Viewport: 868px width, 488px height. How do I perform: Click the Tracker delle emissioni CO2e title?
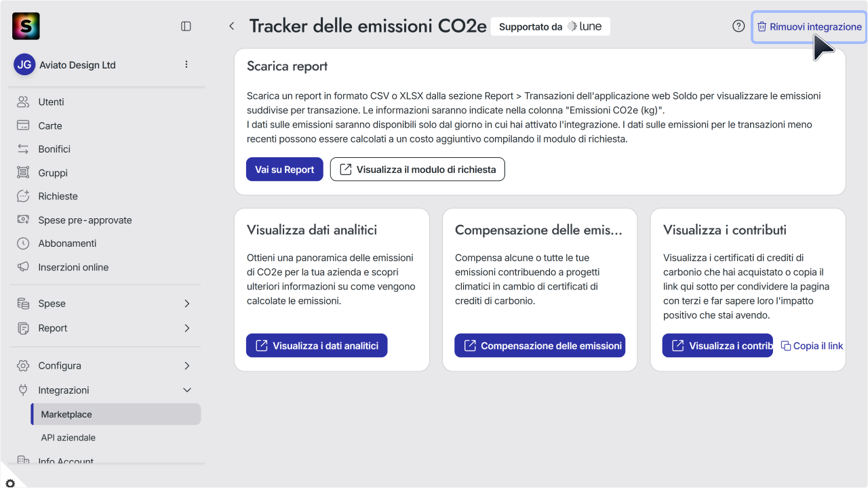(x=368, y=26)
